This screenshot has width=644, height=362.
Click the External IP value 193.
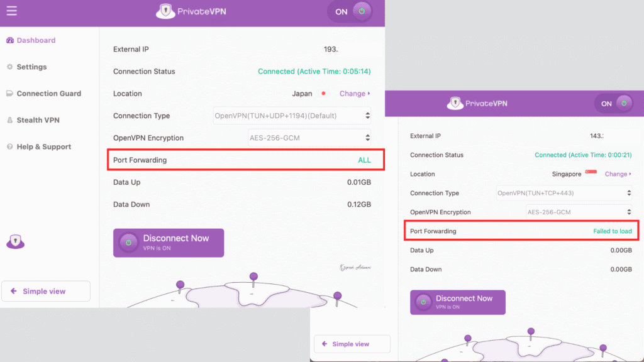coord(331,49)
